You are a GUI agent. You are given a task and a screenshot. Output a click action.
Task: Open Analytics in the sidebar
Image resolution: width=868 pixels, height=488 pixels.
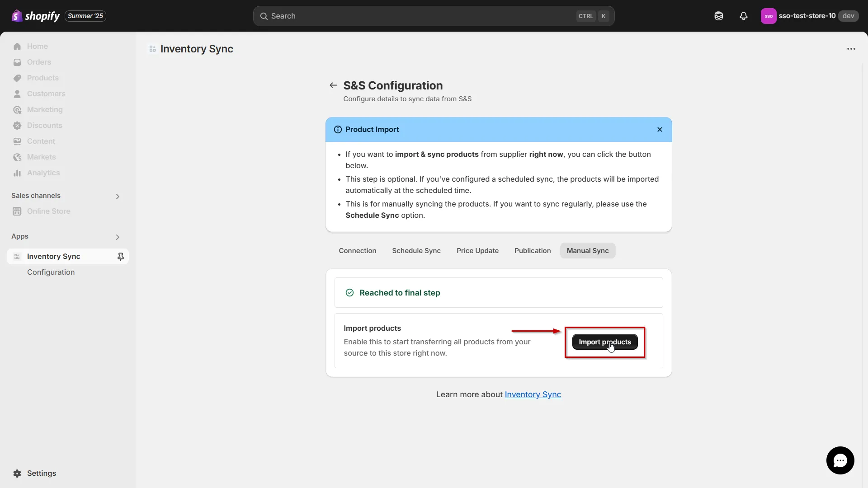click(43, 173)
